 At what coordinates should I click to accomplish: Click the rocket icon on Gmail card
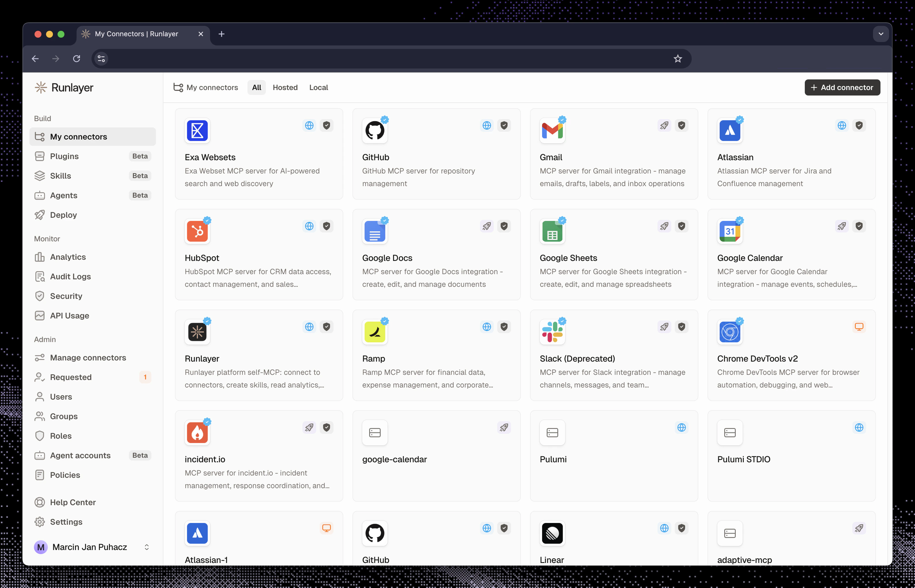click(664, 125)
